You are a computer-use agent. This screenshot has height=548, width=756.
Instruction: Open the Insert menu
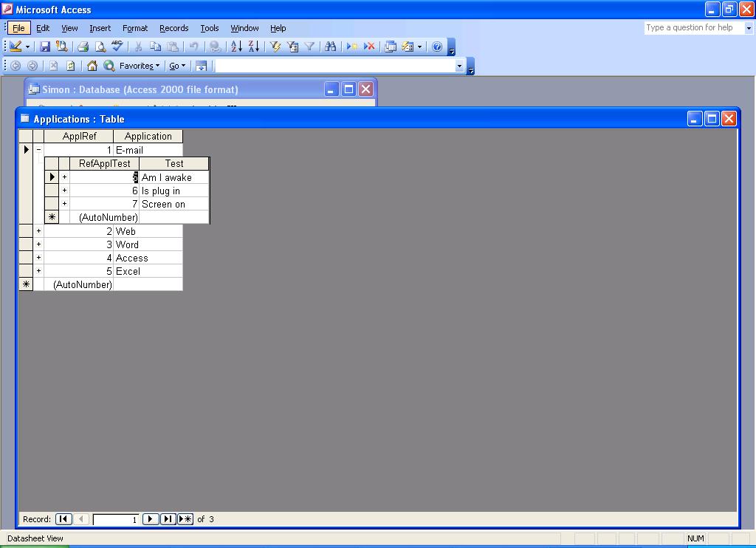point(100,28)
